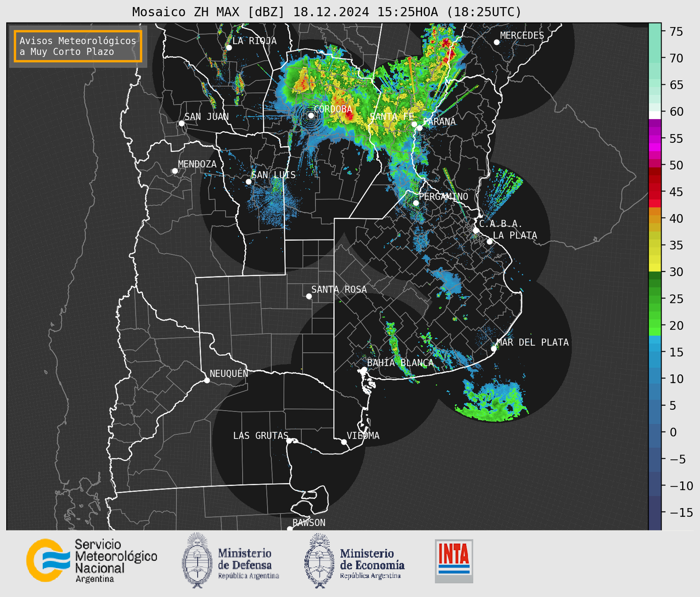Click the MAR DEL PLATA city marker dot
This screenshot has height=597, width=700.
(494, 349)
